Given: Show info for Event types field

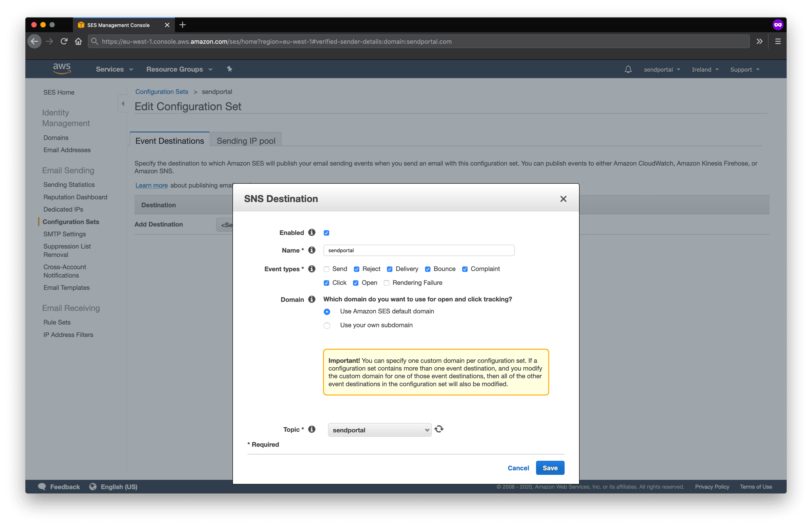Looking at the screenshot, I should click(312, 269).
